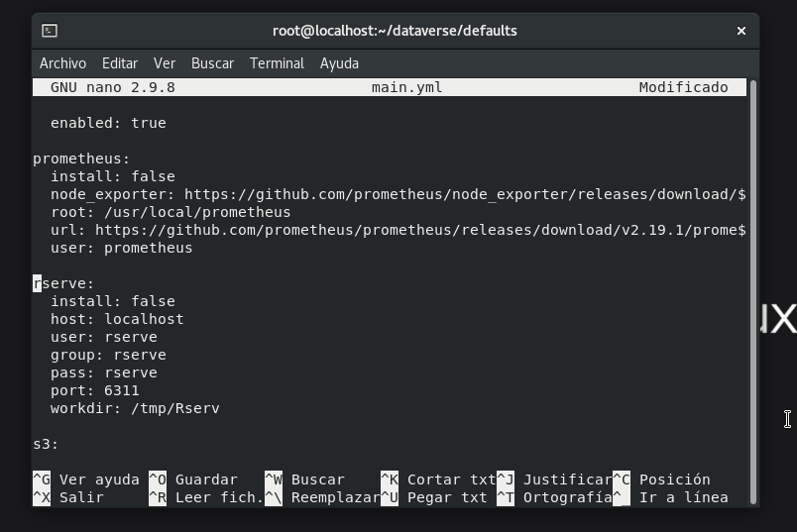Click the 'Salir' shortcut label

pos(81,497)
